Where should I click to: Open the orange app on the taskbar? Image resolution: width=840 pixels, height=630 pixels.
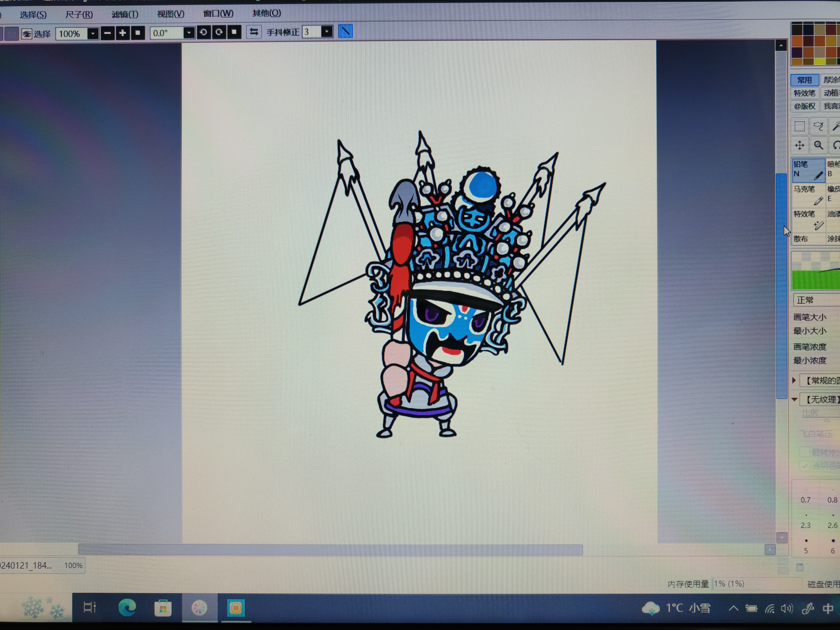236,608
